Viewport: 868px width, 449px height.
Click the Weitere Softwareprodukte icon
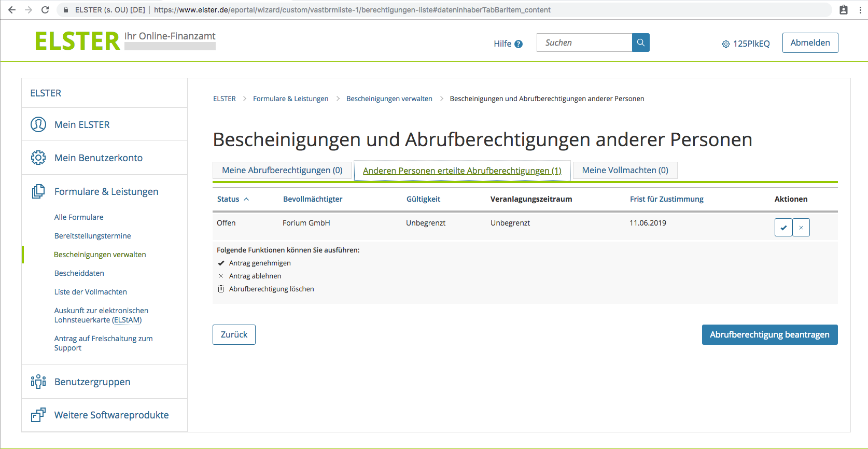pyautogui.click(x=38, y=415)
